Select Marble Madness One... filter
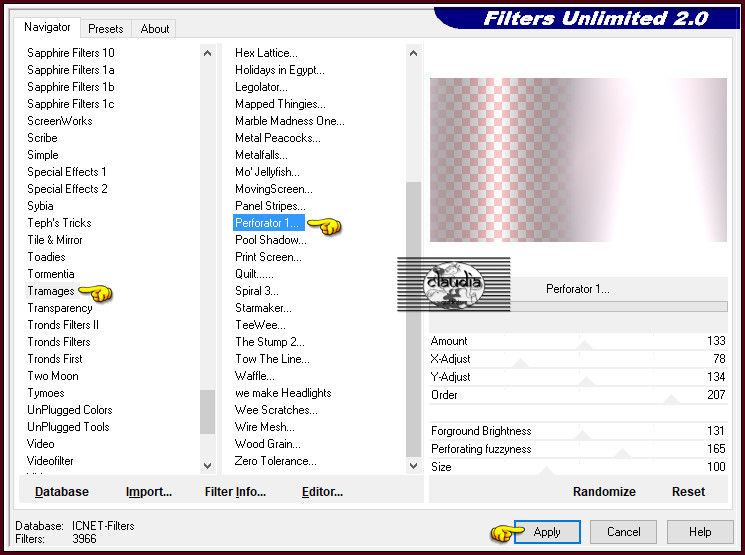The width and height of the screenshot is (745, 555). 290,121
